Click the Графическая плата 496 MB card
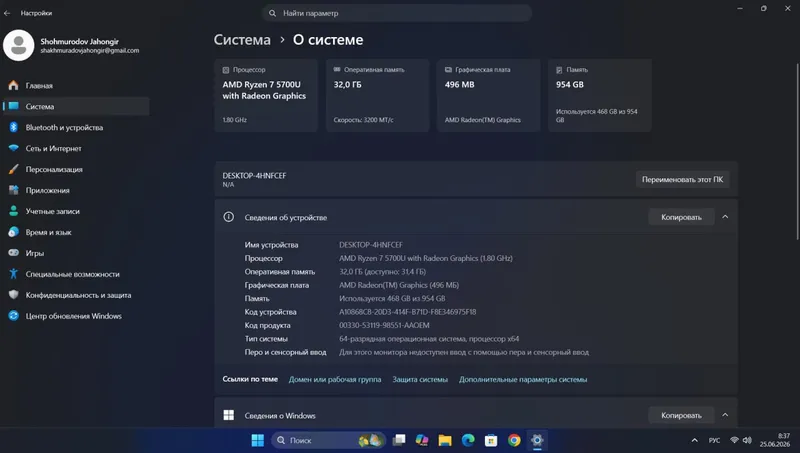 (489, 95)
